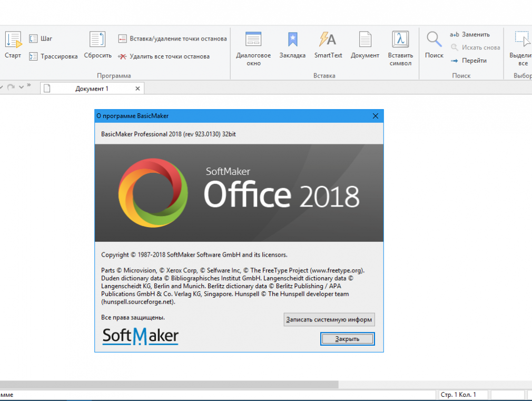Open the Поиск search tool
Screen dimensions: 532x401
click(434, 45)
